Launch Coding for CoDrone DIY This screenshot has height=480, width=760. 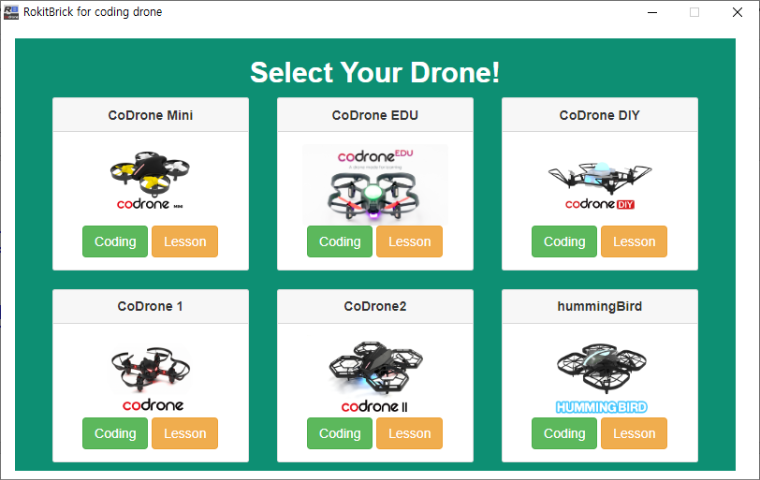[x=564, y=241]
